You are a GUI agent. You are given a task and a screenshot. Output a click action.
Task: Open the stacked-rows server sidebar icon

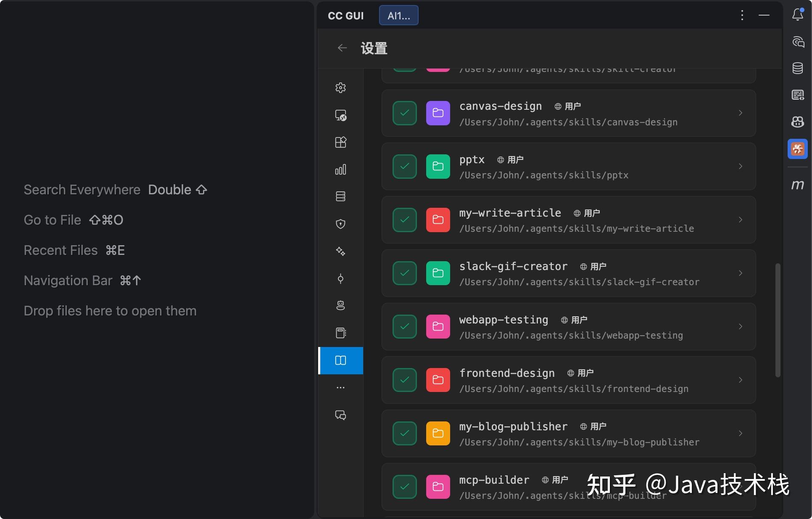coord(340,196)
